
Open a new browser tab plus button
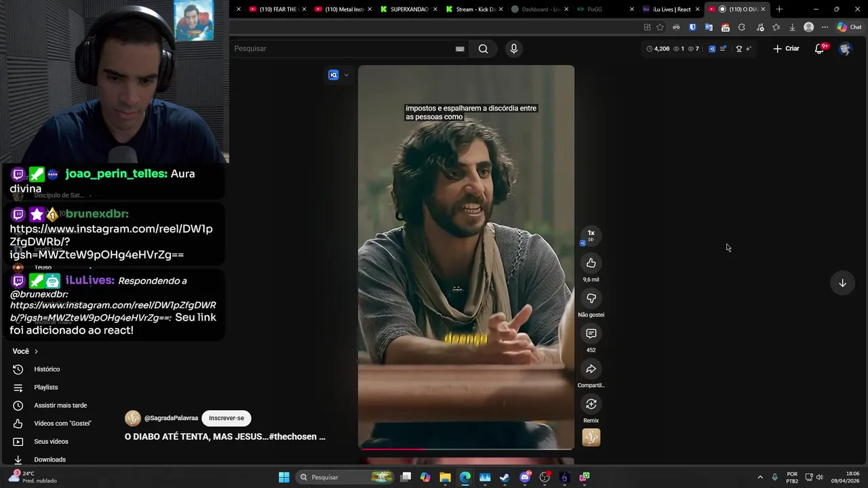tap(779, 9)
